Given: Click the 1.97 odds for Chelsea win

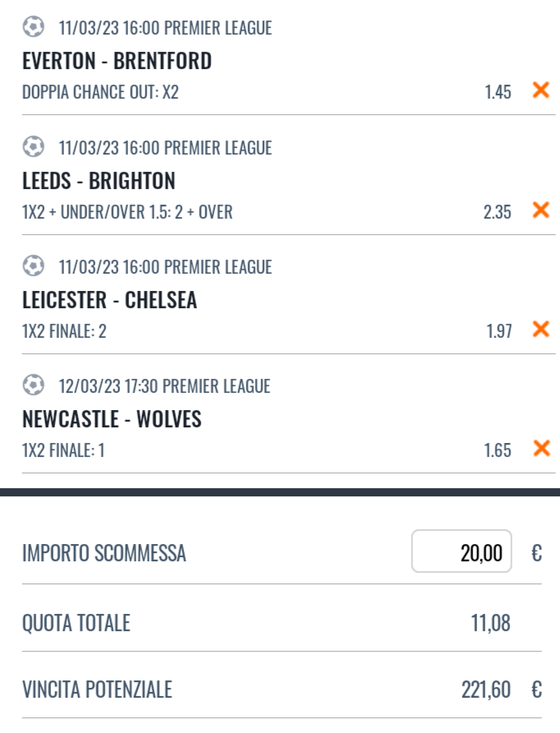Looking at the screenshot, I should (x=498, y=331).
